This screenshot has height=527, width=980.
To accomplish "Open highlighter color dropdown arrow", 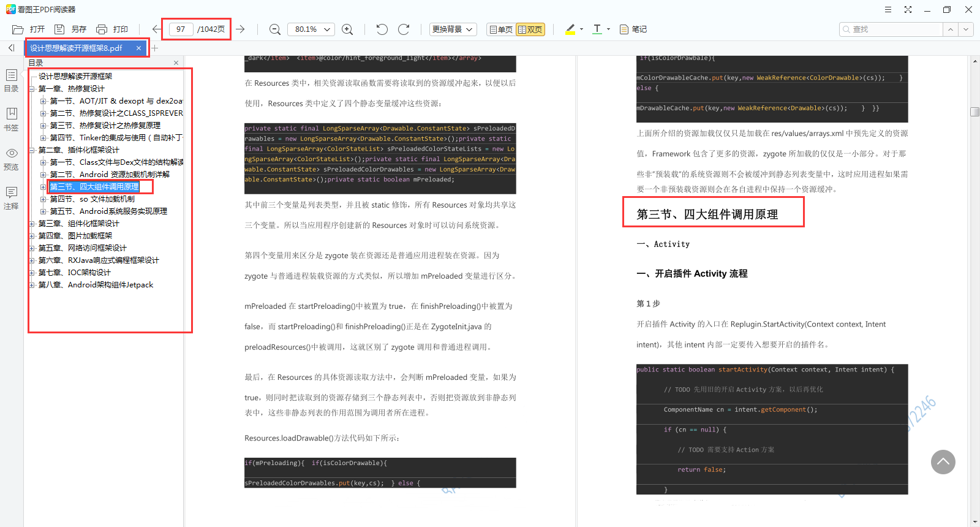I will (581, 29).
